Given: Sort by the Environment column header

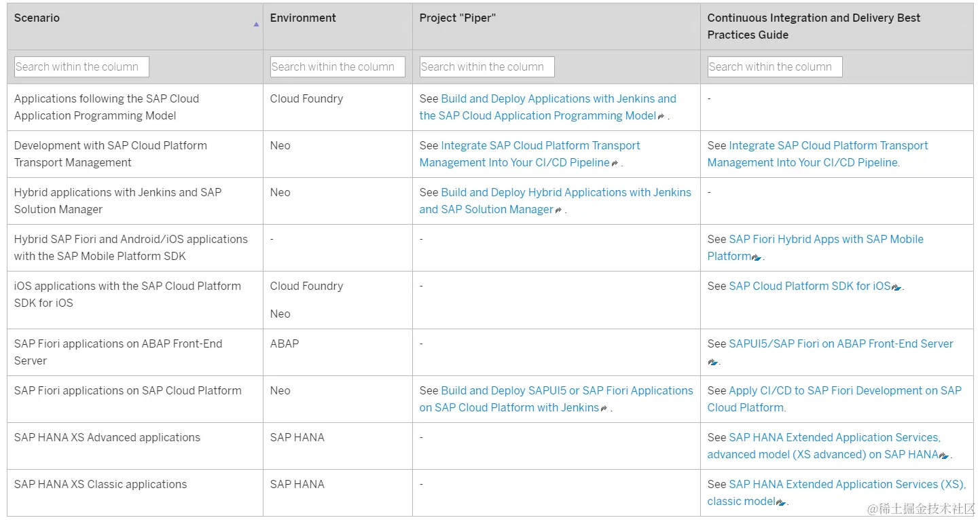Looking at the screenshot, I should click(x=303, y=18).
